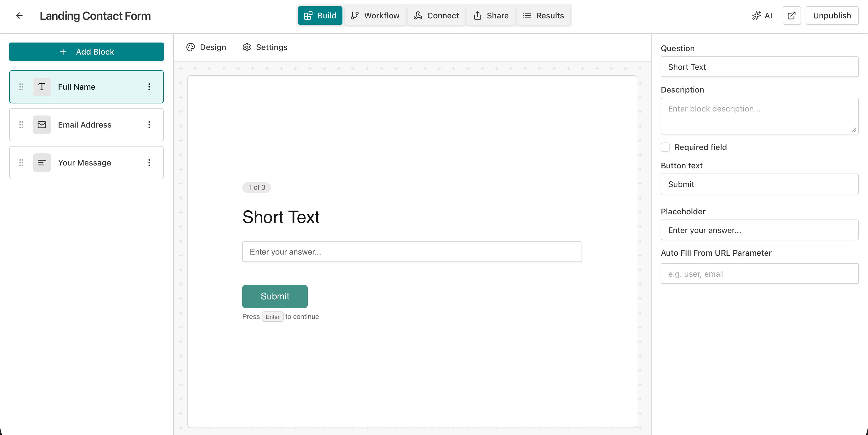The height and width of the screenshot is (435, 868).
Task: Click the Submit button in the preview
Action: click(x=275, y=297)
